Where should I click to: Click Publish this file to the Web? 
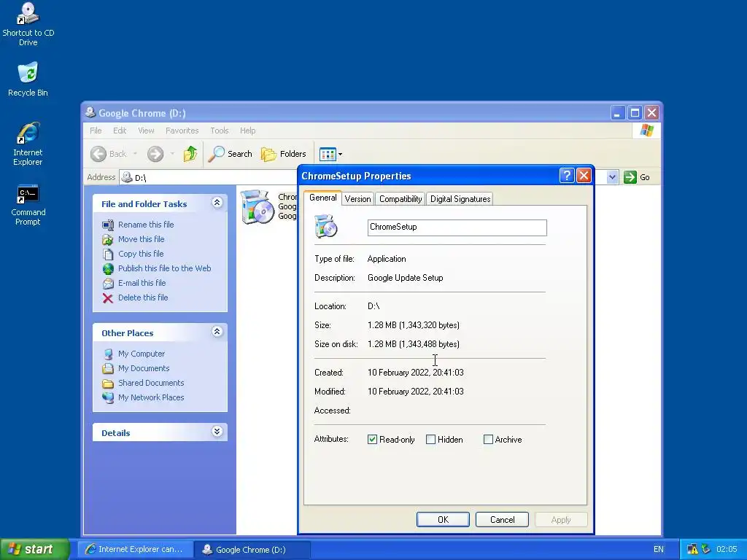tap(164, 268)
